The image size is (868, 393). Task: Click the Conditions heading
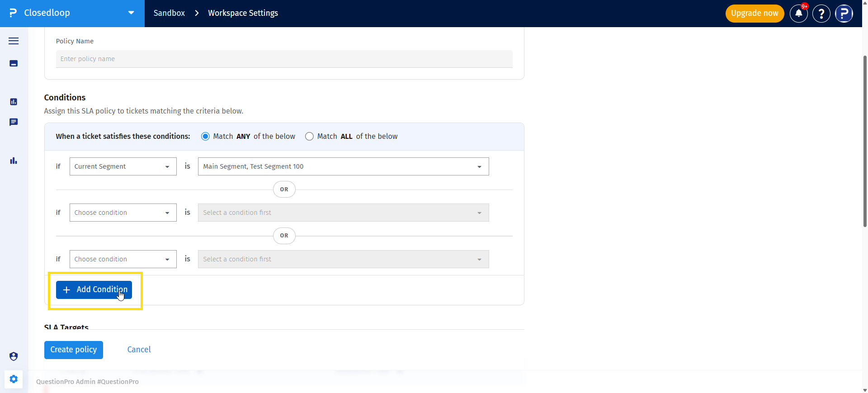click(65, 97)
